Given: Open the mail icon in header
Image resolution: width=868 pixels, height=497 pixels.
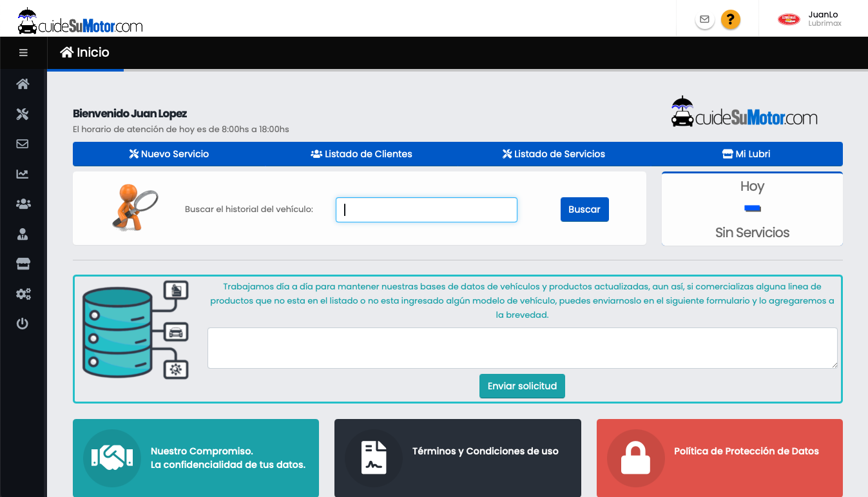Looking at the screenshot, I should [x=705, y=19].
